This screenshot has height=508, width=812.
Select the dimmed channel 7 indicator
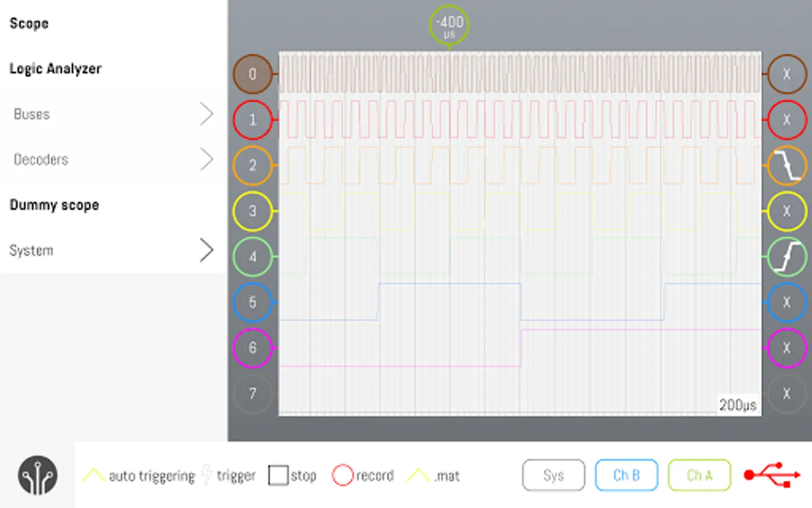coord(253,393)
